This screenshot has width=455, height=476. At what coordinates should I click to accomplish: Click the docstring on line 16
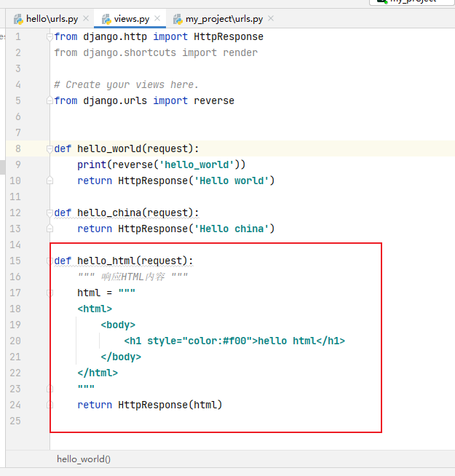132,277
